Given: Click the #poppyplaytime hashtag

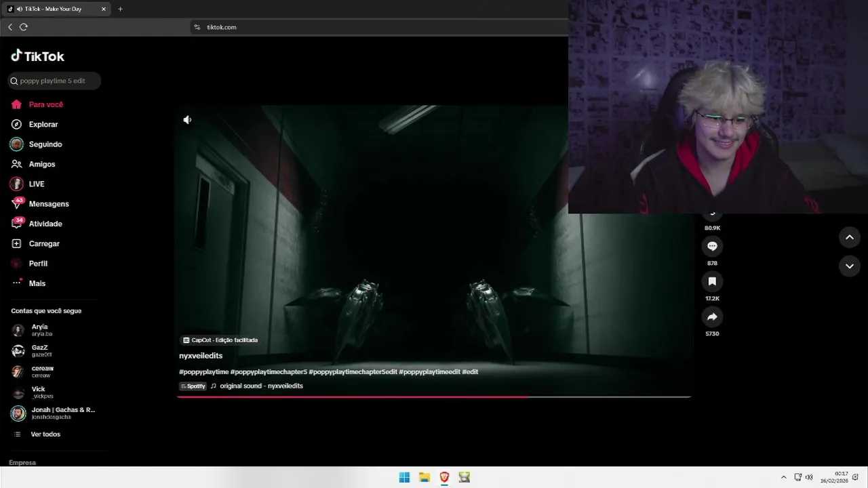Looking at the screenshot, I should click(x=203, y=372).
